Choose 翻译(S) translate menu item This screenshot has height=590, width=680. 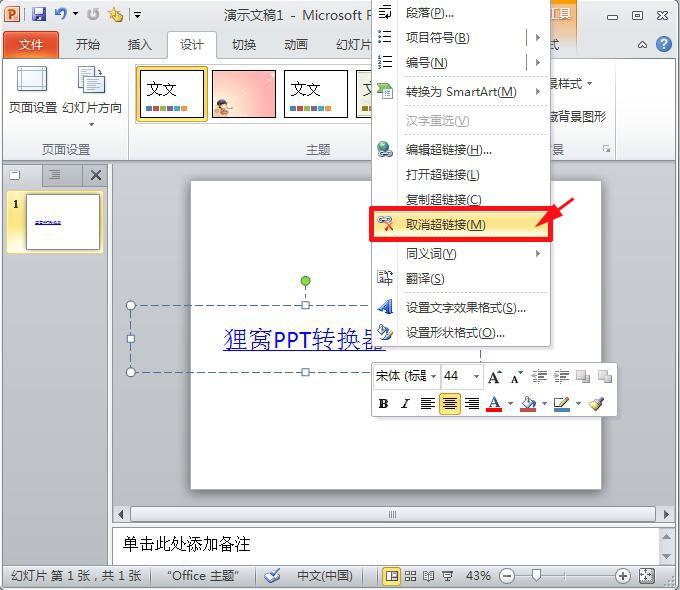click(x=461, y=279)
